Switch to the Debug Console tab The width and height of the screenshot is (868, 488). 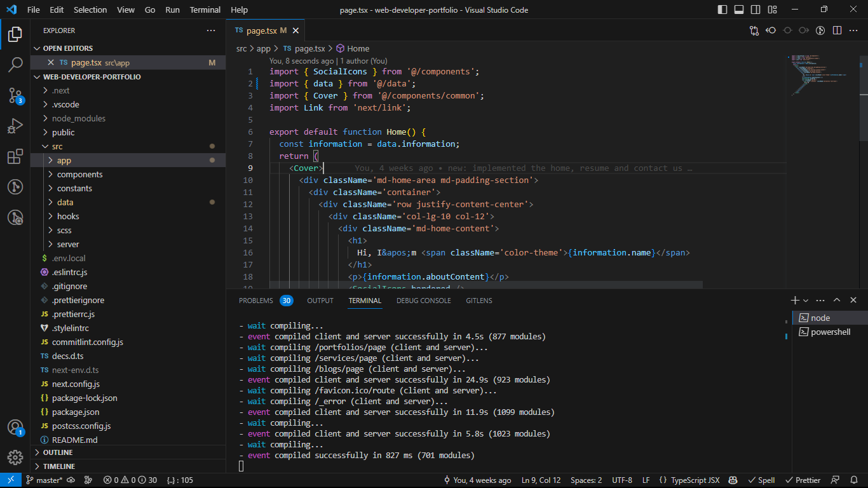(x=424, y=301)
